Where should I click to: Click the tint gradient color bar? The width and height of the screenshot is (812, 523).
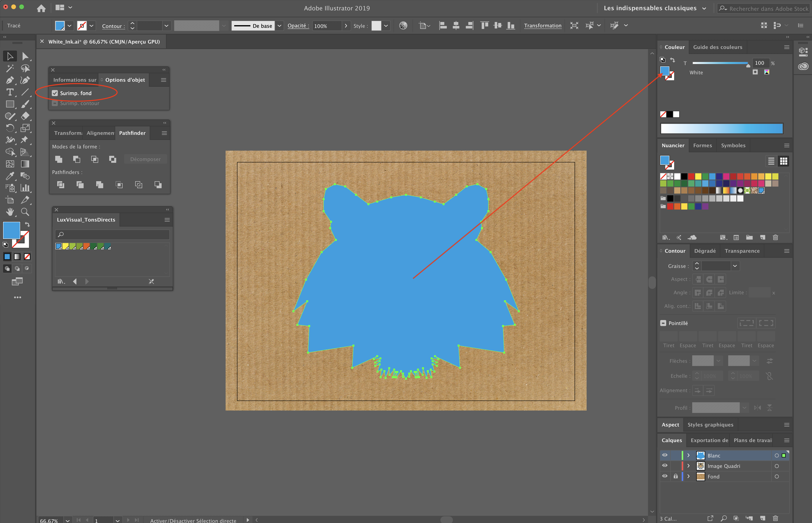[722, 129]
